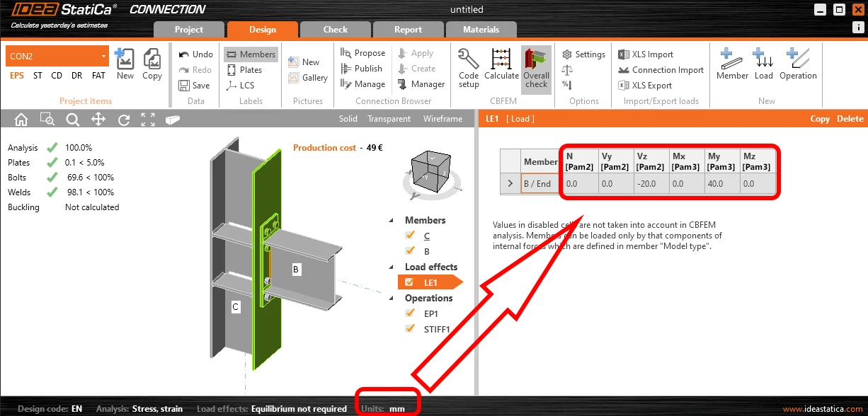Add a new Member icon
Image resolution: width=868 pixels, height=416 pixels.
pyautogui.click(x=732, y=59)
